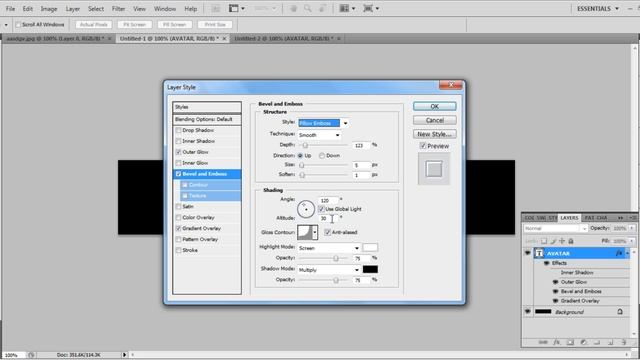The height and width of the screenshot is (360, 640).
Task: Click the Zoom tool icon in the application bar
Action: 308,8
